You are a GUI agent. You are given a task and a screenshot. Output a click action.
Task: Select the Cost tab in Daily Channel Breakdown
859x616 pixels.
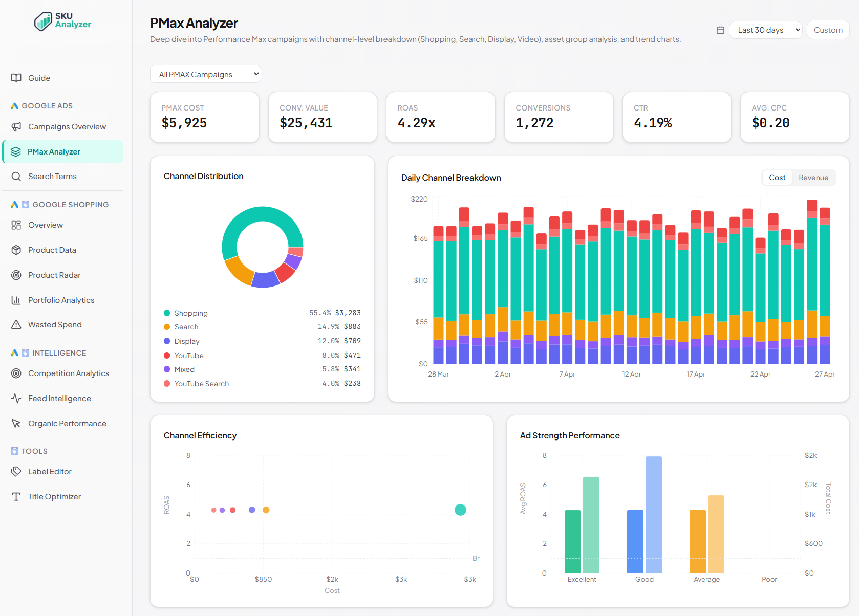point(777,178)
